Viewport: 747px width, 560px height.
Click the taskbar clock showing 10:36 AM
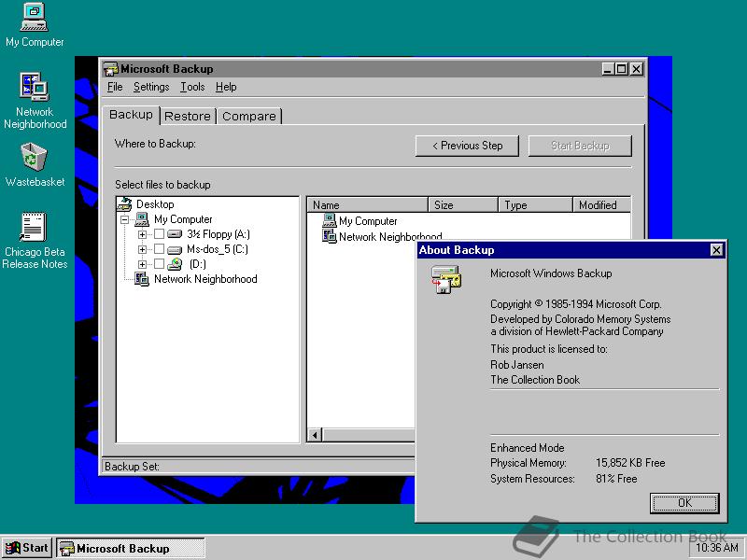716,548
